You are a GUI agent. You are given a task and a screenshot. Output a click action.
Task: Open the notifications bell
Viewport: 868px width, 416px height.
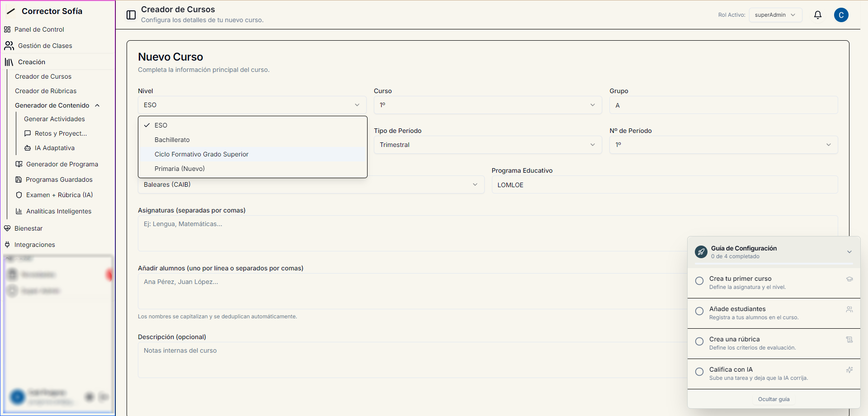point(817,15)
